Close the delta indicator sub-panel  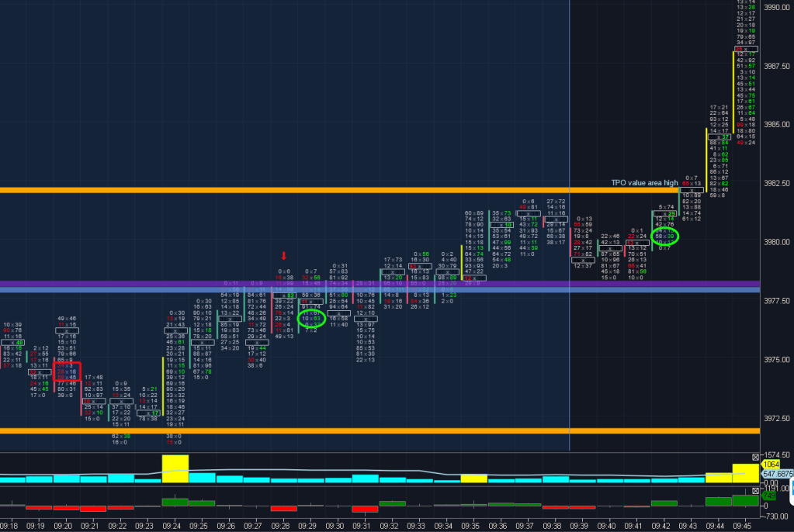tap(756, 491)
